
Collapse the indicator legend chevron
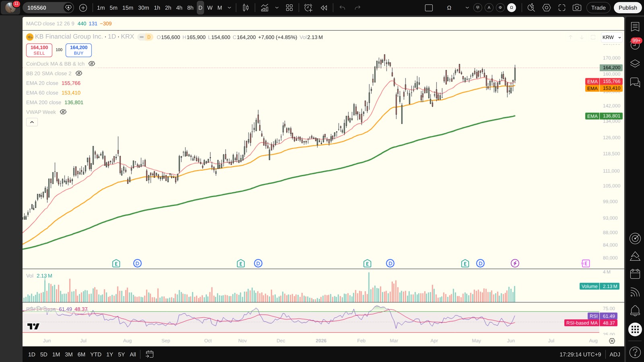tap(32, 122)
